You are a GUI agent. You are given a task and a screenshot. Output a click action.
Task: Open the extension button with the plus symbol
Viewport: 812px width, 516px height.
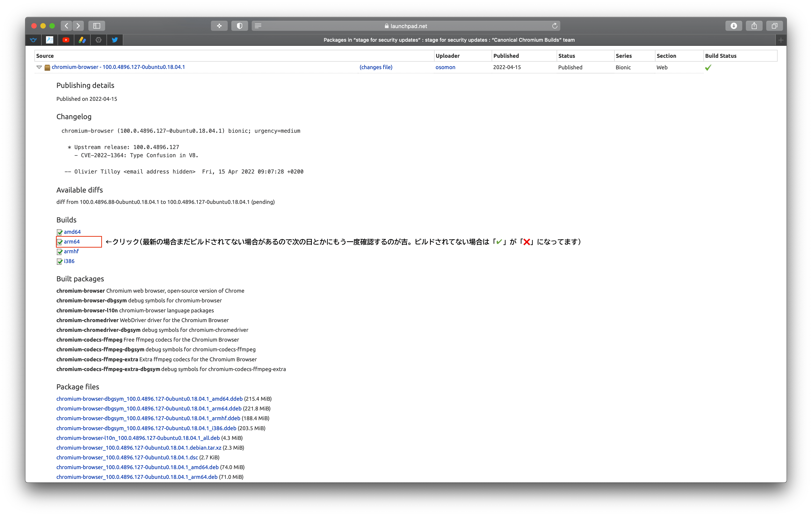(x=219, y=26)
